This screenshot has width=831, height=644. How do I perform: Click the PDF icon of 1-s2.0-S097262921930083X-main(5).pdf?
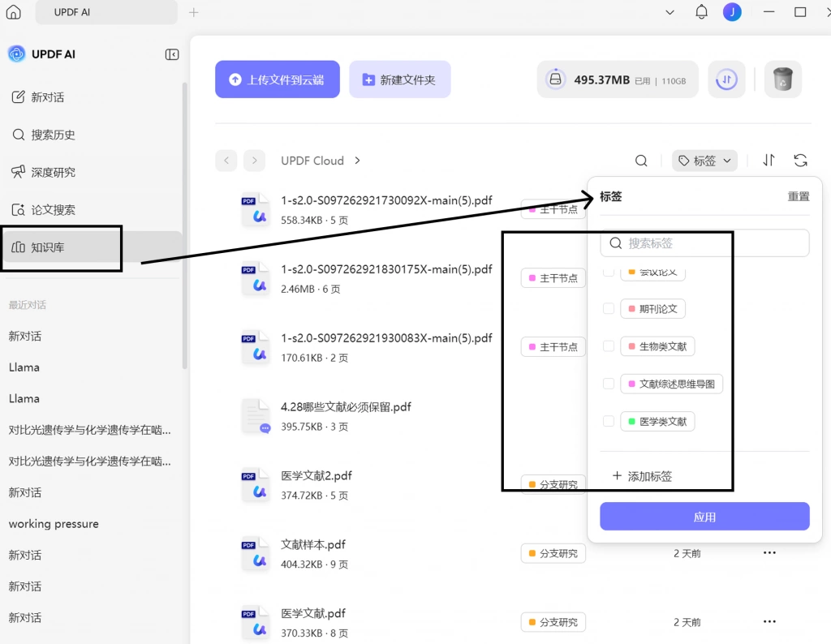pyautogui.click(x=254, y=347)
